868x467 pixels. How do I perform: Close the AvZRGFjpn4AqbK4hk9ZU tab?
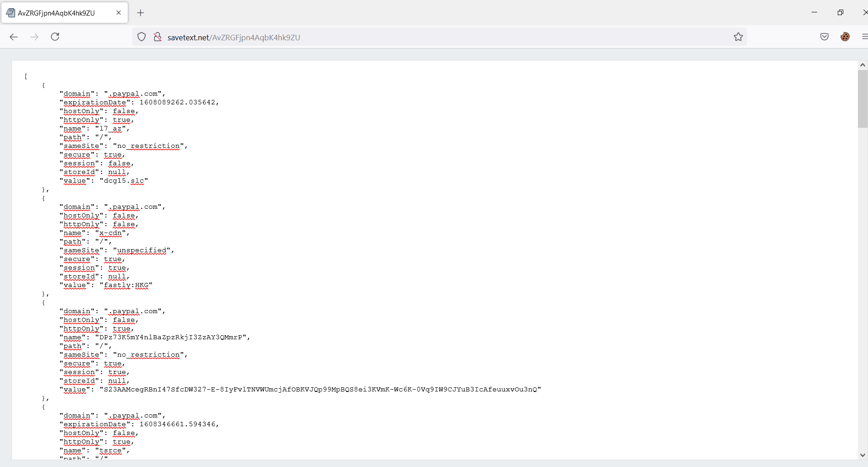(x=119, y=13)
